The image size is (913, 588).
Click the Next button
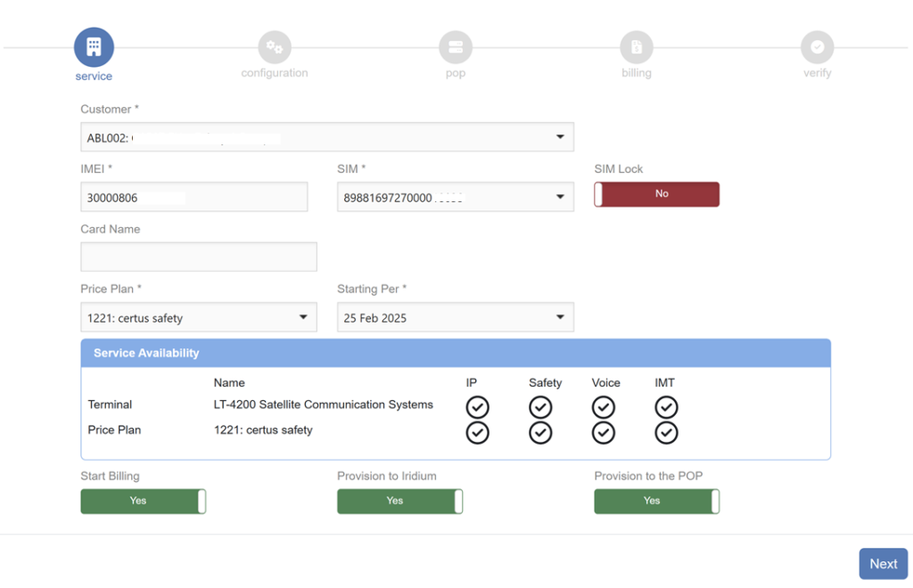pyautogui.click(x=883, y=564)
